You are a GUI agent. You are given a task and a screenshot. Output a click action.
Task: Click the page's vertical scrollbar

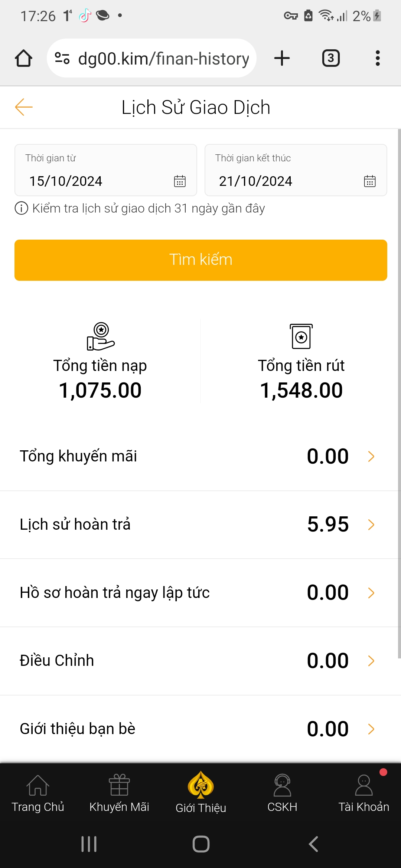[399, 393]
